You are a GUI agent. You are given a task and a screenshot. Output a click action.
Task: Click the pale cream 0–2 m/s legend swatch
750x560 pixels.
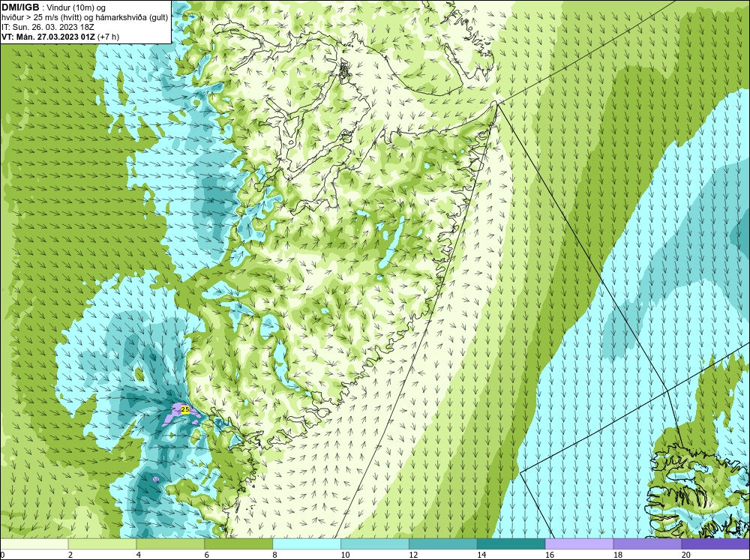(34, 544)
